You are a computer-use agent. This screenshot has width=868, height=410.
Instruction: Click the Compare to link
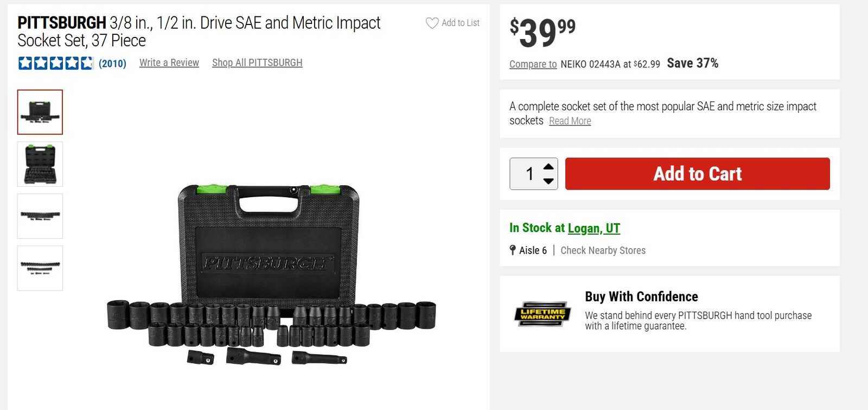pyautogui.click(x=533, y=64)
